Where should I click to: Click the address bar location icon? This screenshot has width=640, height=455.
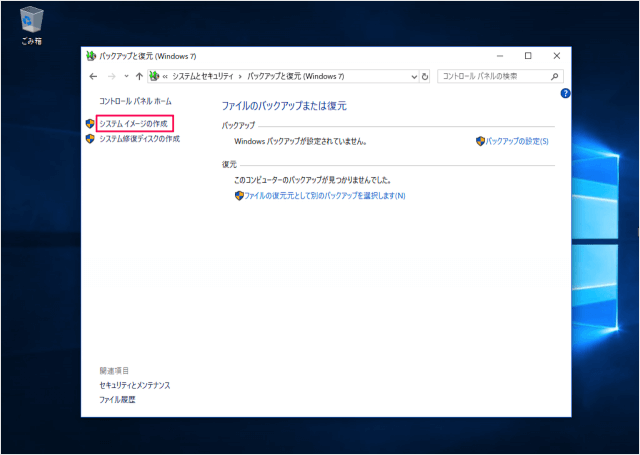[x=154, y=76]
